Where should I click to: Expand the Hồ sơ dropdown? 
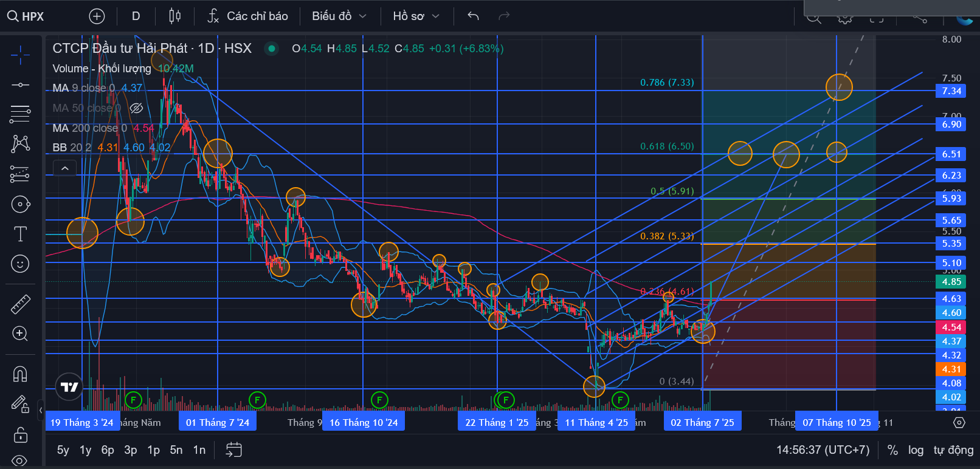416,16
